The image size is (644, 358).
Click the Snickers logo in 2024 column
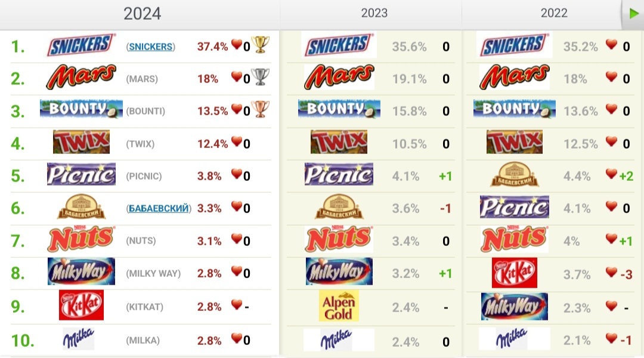point(81,46)
